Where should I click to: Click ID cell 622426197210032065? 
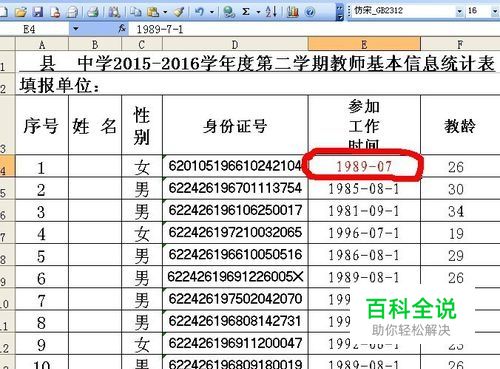tap(235, 233)
